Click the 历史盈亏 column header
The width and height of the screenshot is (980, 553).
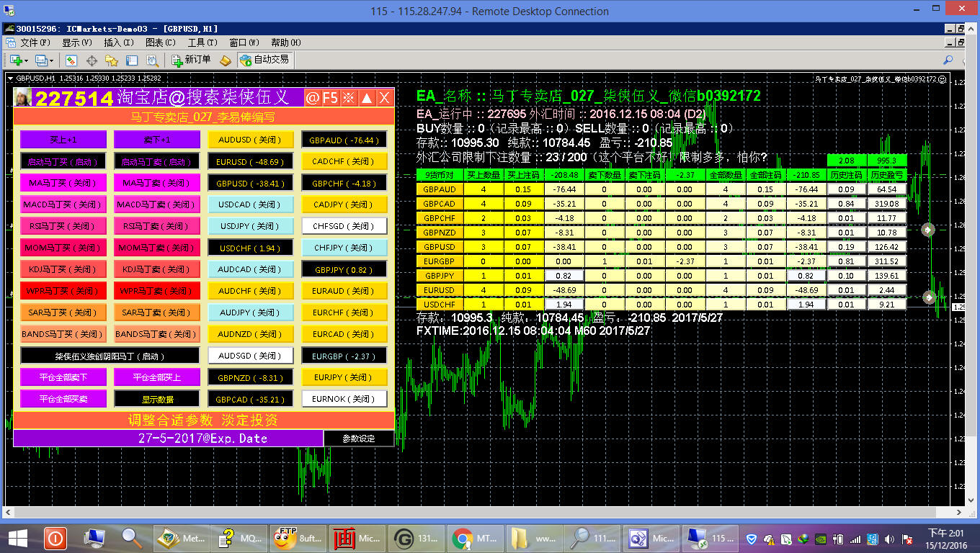887,175
